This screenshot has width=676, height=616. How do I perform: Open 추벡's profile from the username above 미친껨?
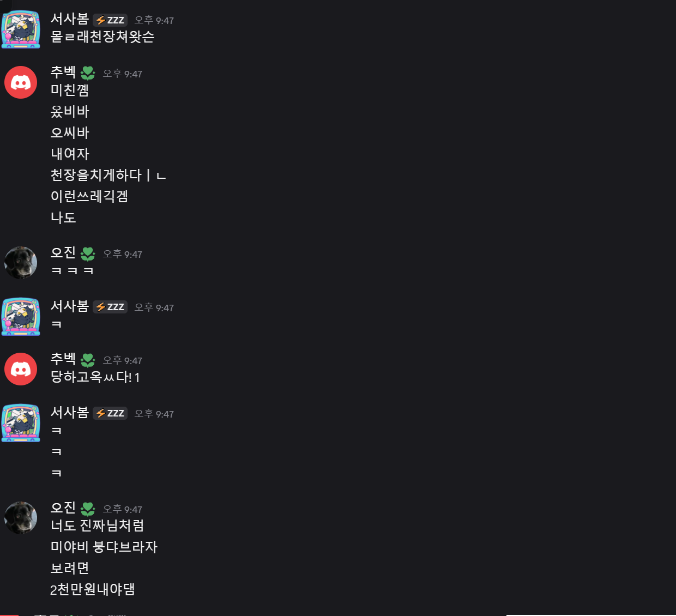tap(63, 72)
